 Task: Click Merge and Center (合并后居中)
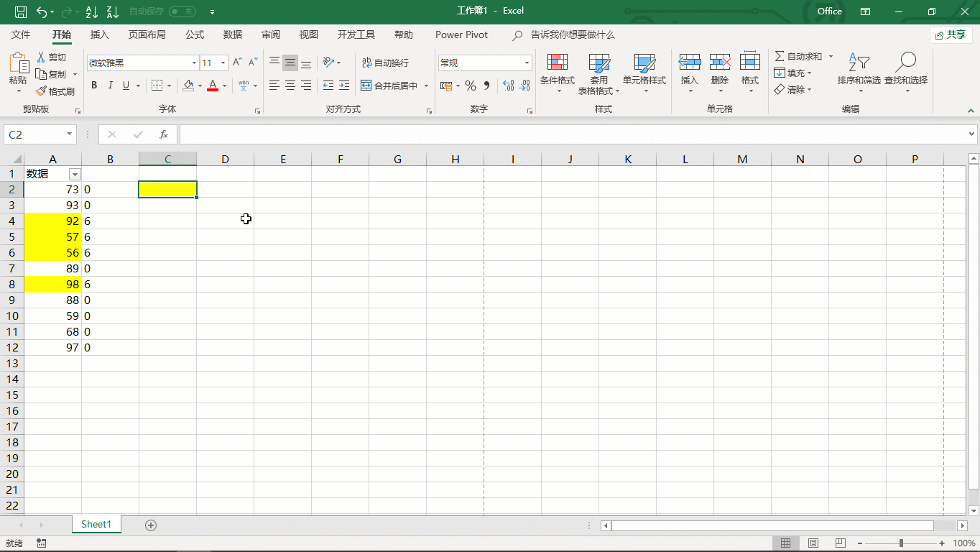coord(389,86)
